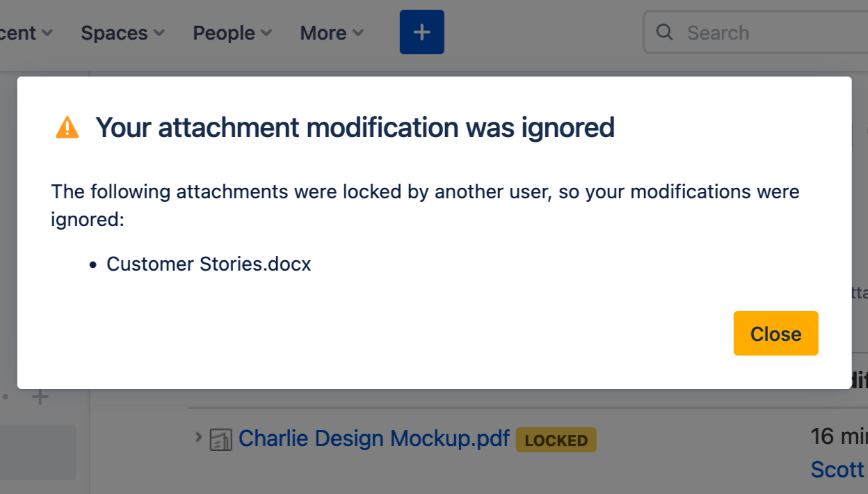Image resolution: width=868 pixels, height=494 pixels.
Task: Close the attachment modification warning dialog
Action: pyautogui.click(x=775, y=334)
